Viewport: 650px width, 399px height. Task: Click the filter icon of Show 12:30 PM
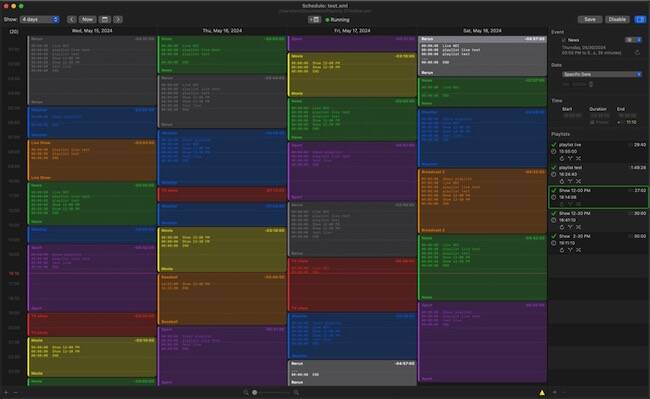570,227
